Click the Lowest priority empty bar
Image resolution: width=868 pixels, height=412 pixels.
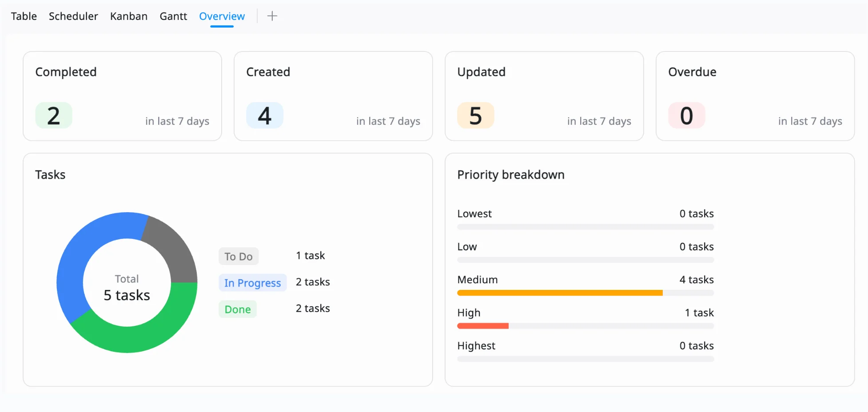click(585, 227)
